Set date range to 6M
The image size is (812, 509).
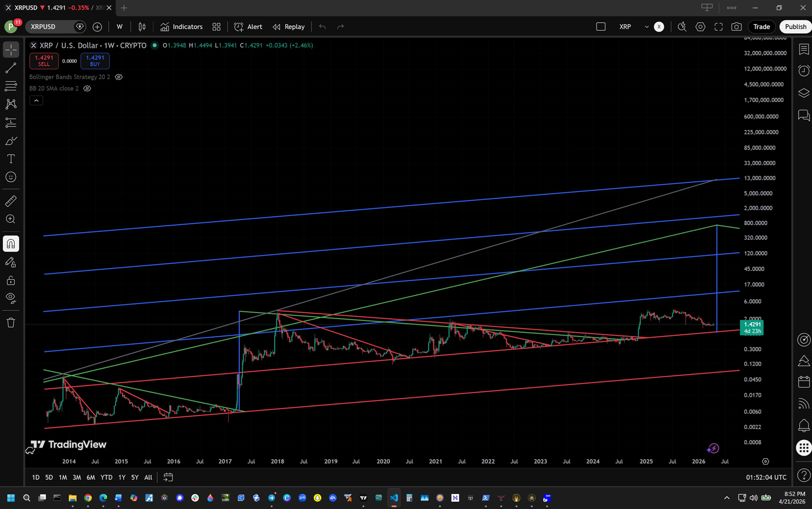coord(90,477)
